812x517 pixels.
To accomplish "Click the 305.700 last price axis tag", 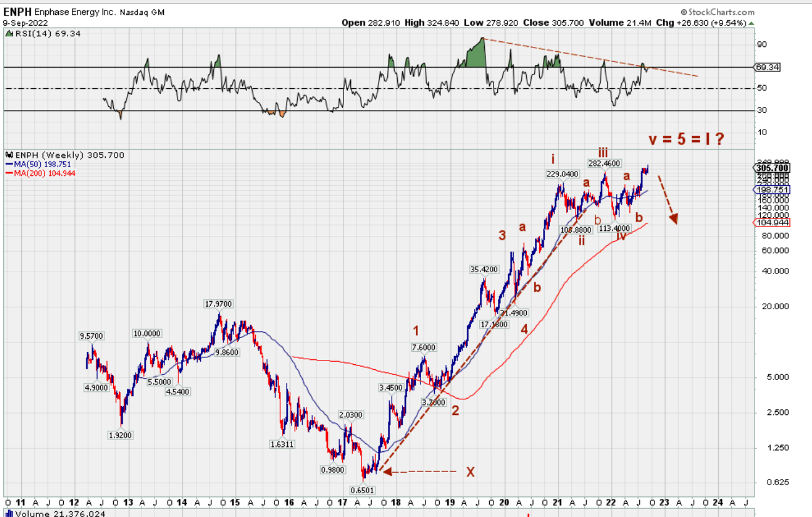I will point(772,168).
